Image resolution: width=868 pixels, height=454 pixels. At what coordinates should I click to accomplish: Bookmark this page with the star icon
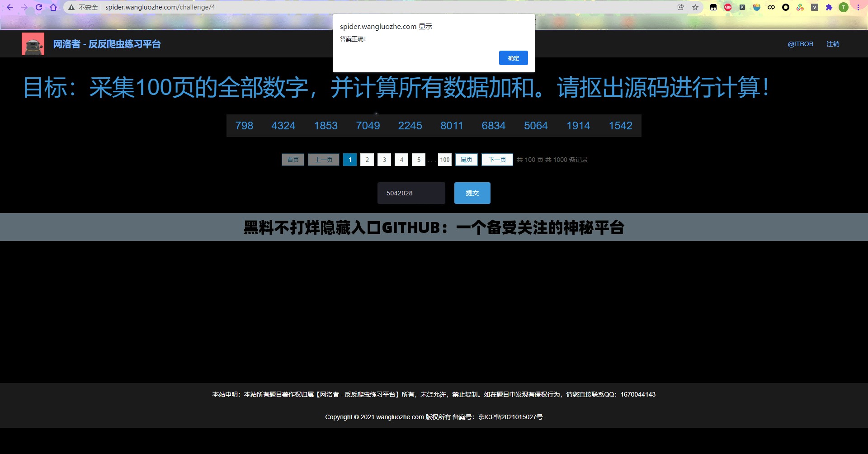(x=695, y=7)
